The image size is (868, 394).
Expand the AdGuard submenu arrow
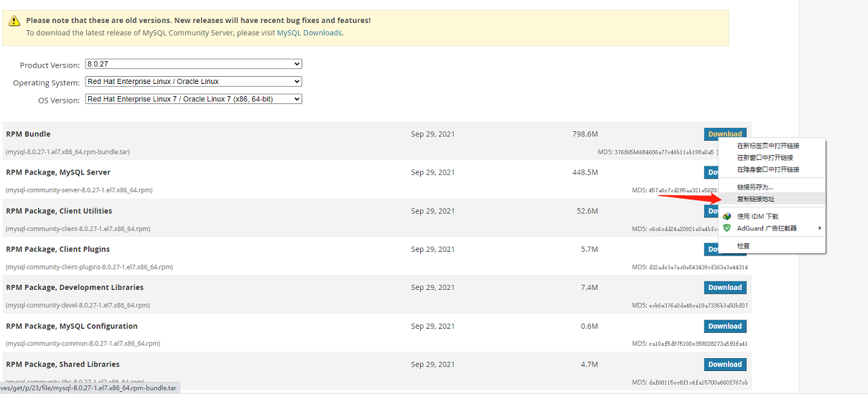pos(819,228)
